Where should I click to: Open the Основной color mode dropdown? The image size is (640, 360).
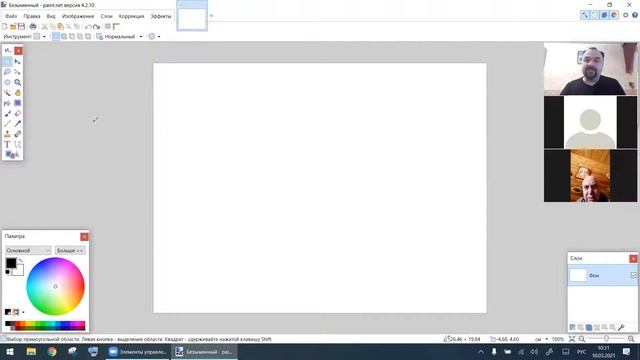tap(28, 250)
